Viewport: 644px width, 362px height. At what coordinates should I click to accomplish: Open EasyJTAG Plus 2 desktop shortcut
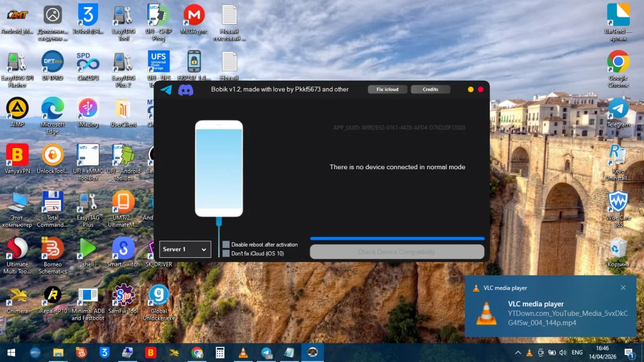123,69
